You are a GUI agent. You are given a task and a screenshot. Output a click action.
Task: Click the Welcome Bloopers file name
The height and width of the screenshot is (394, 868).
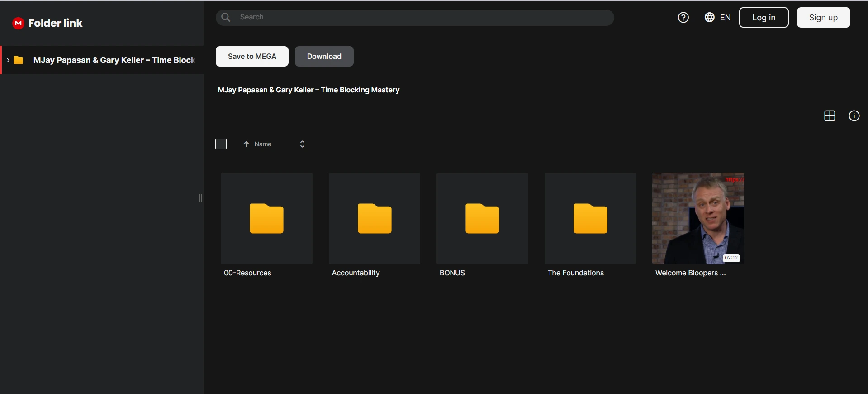click(x=690, y=273)
